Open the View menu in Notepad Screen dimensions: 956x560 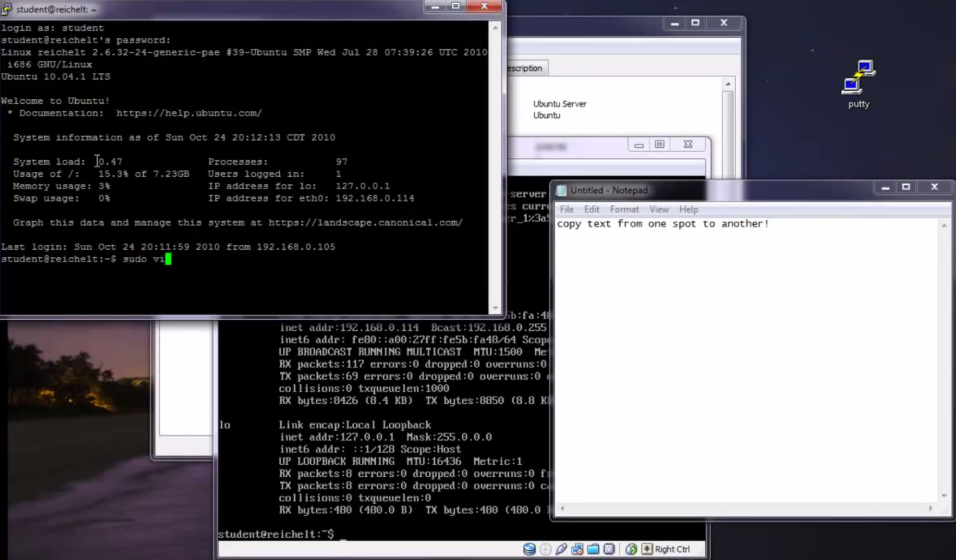[659, 209]
